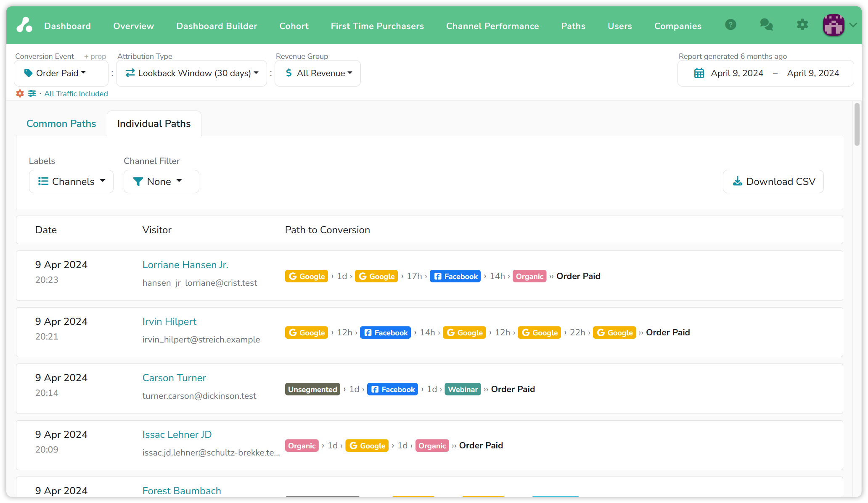Click the purple user avatar

833,25
